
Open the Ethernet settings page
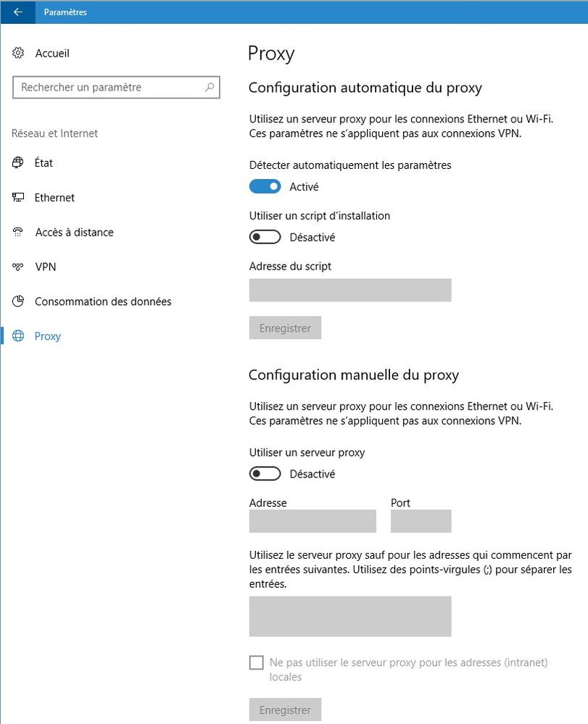[x=54, y=198]
